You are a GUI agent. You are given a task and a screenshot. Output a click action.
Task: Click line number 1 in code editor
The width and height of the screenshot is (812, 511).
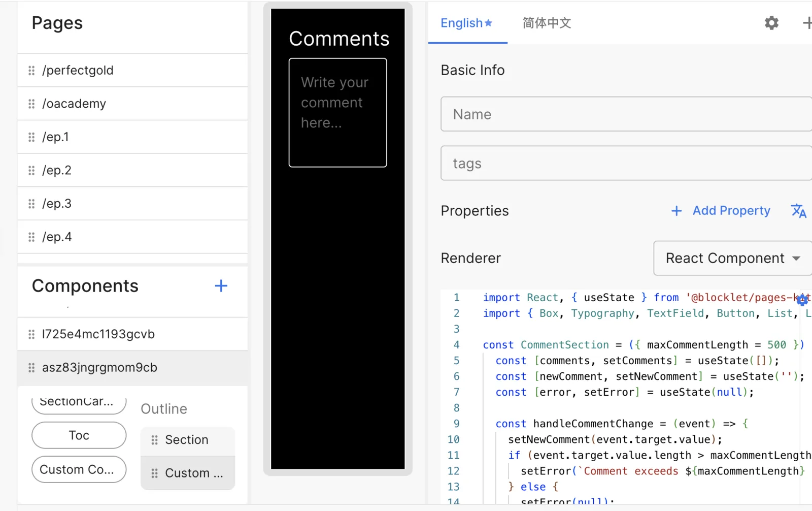pyautogui.click(x=456, y=298)
